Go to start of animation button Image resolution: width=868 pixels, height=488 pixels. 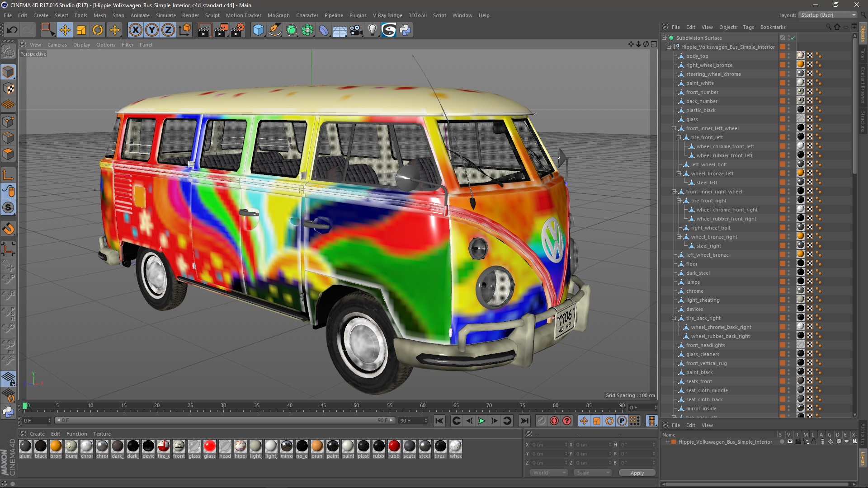[439, 421]
